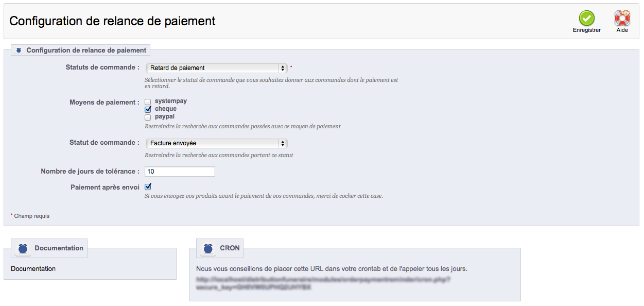
Task: Click the CRON section heading
Action: click(230, 248)
